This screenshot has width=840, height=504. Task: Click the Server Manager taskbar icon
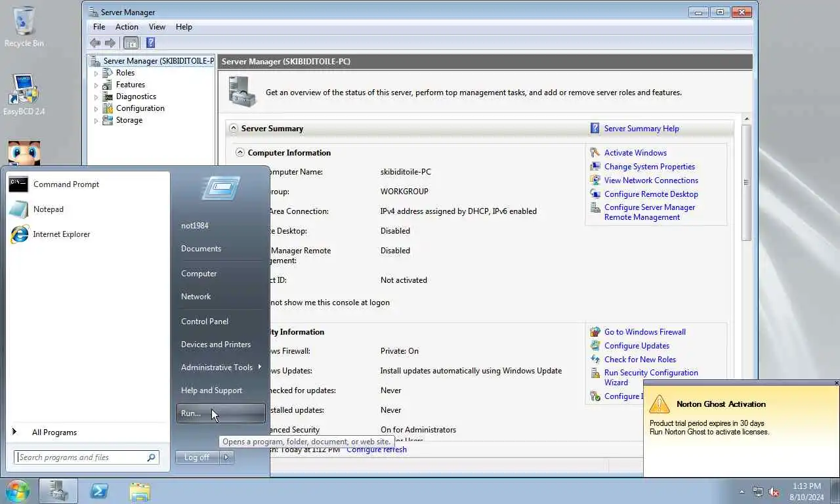(58, 492)
